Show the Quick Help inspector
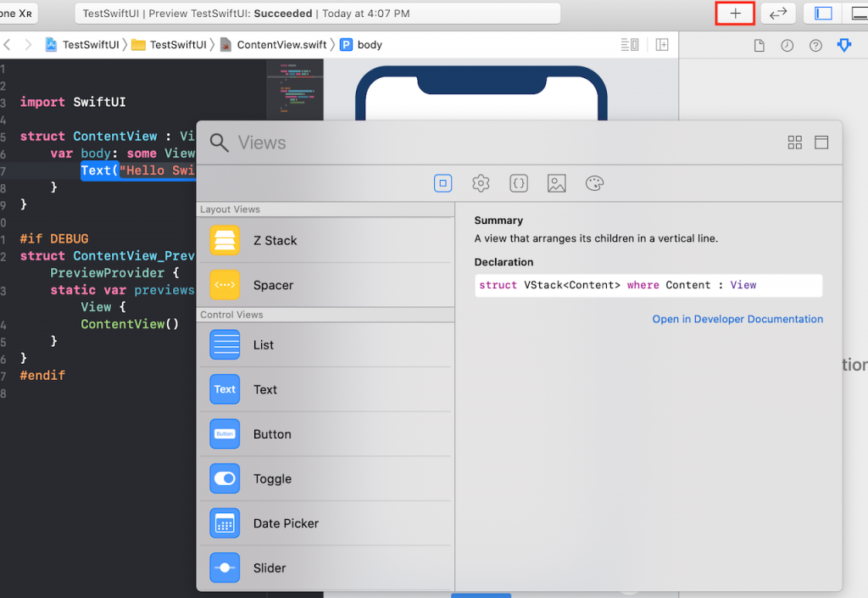 (x=815, y=46)
